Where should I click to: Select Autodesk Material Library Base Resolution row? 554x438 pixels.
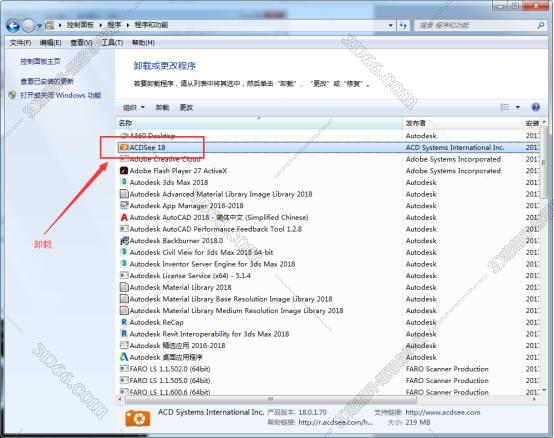[x=329, y=299]
